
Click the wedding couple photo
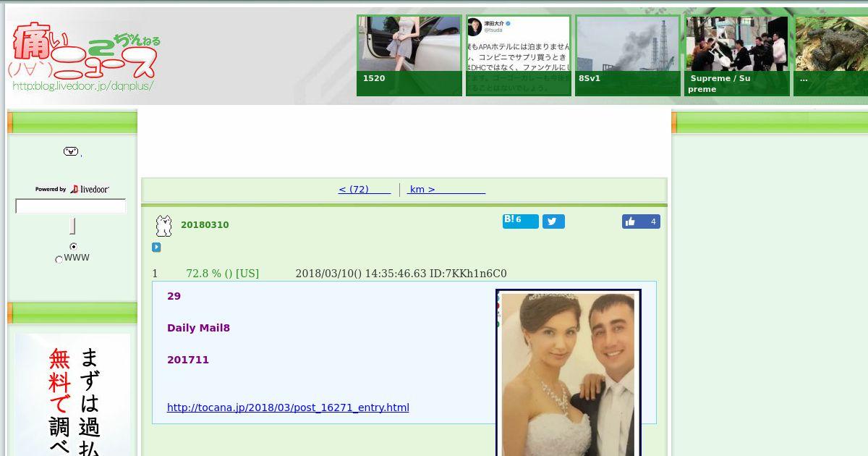point(569,373)
